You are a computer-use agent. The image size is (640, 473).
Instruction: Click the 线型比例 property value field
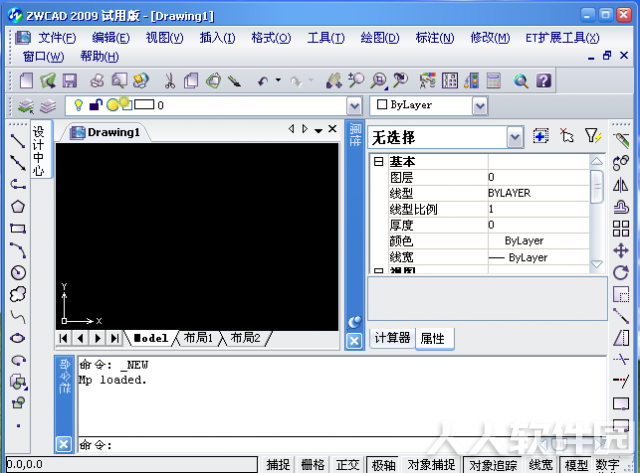(539, 209)
